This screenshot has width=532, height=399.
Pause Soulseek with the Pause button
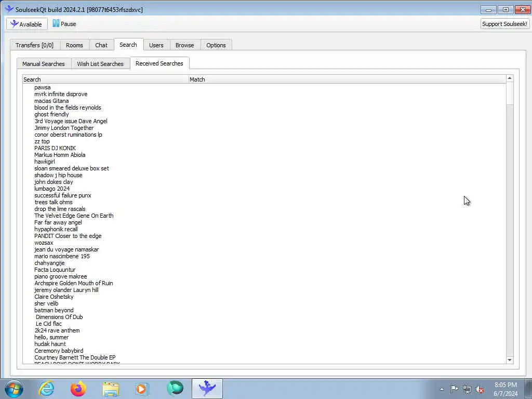tap(64, 24)
